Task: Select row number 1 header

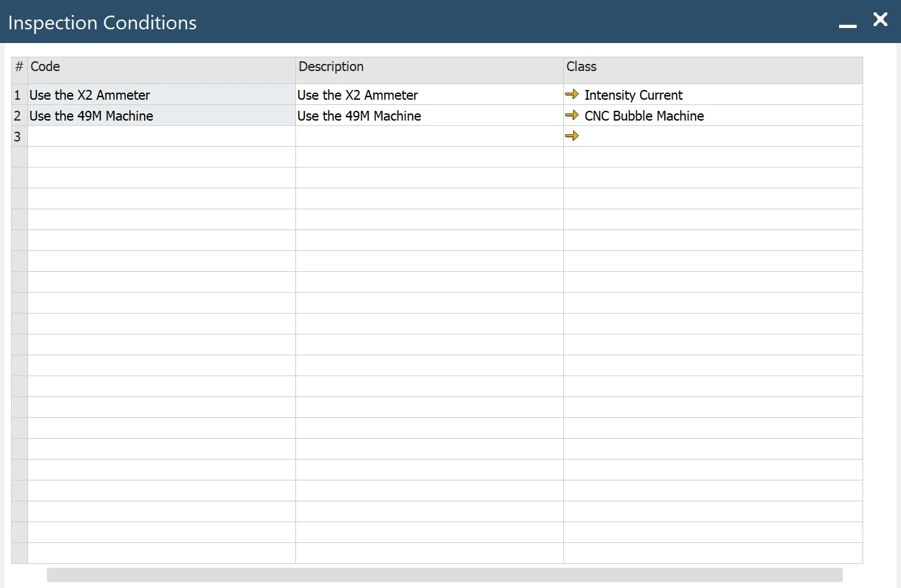Action: pos(18,95)
